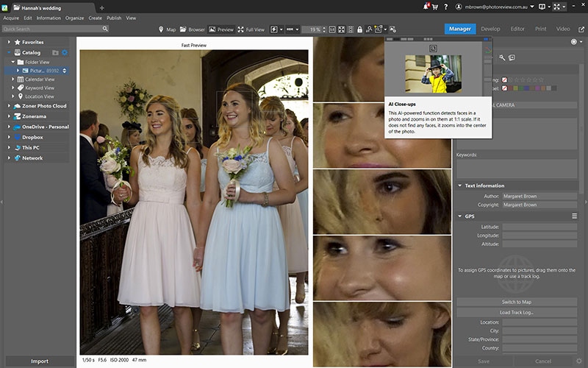Toggle the Preview mode button
The height and width of the screenshot is (368, 588).
click(x=220, y=29)
